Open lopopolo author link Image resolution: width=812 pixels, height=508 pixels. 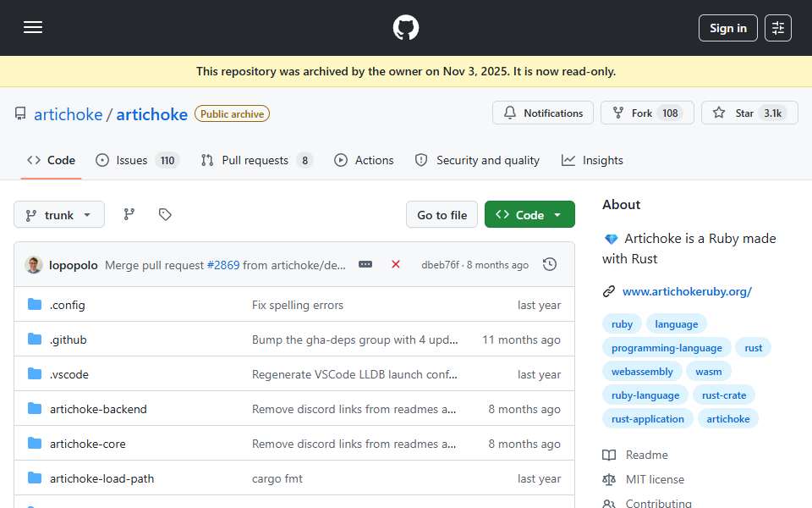click(73, 265)
